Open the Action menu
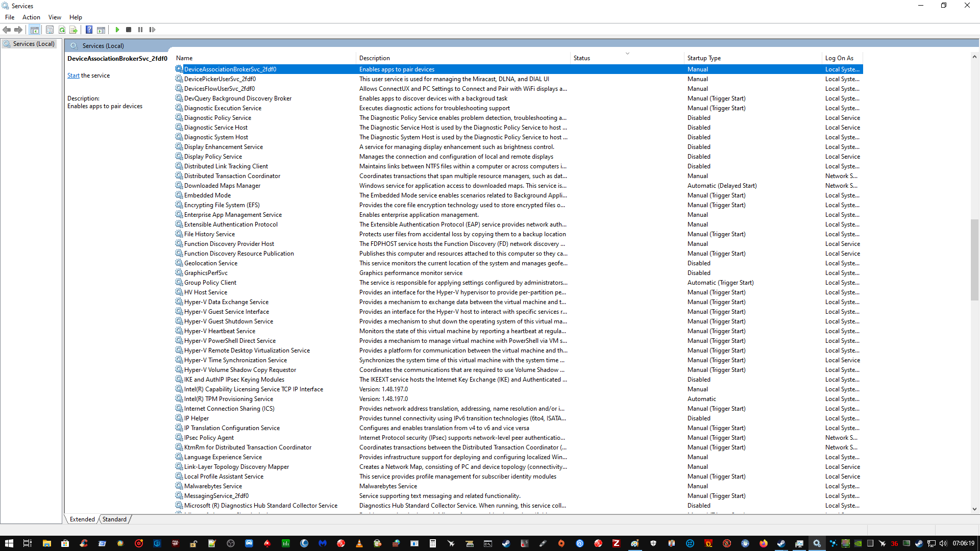Image resolution: width=980 pixels, height=551 pixels. coord(31,17)
